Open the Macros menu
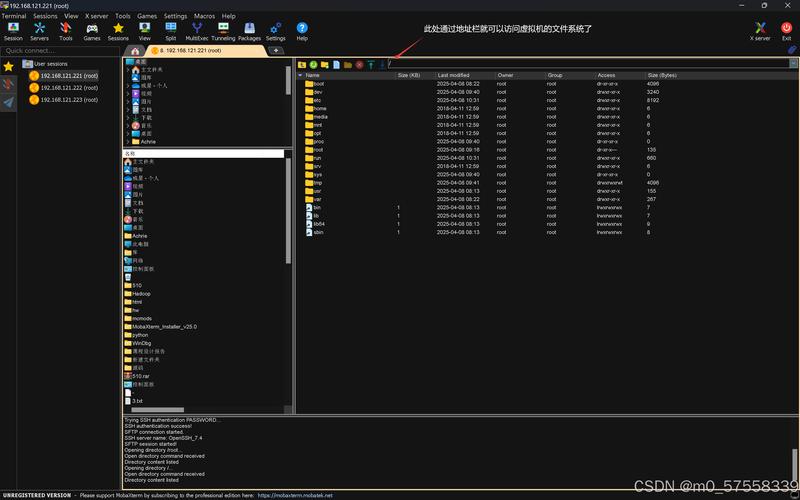 204,16
